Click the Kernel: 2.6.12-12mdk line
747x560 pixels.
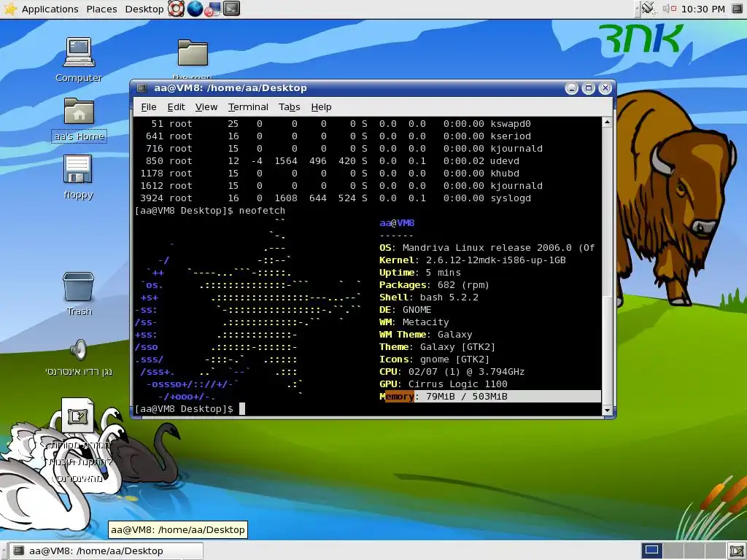coord(473,260)
